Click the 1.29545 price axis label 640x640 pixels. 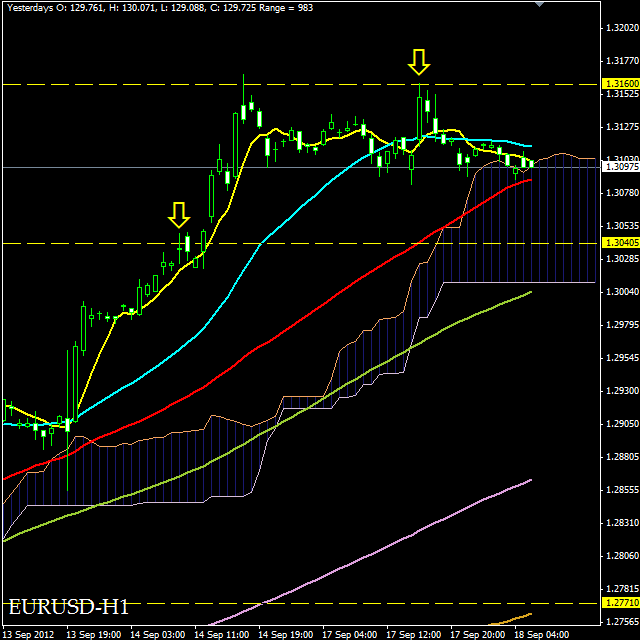pos(622,358)
